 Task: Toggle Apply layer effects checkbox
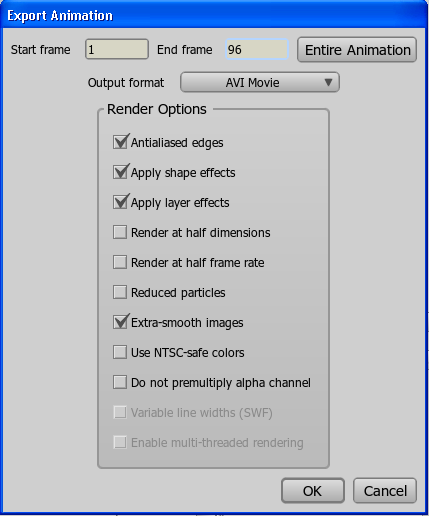click(x=120, y=203)
